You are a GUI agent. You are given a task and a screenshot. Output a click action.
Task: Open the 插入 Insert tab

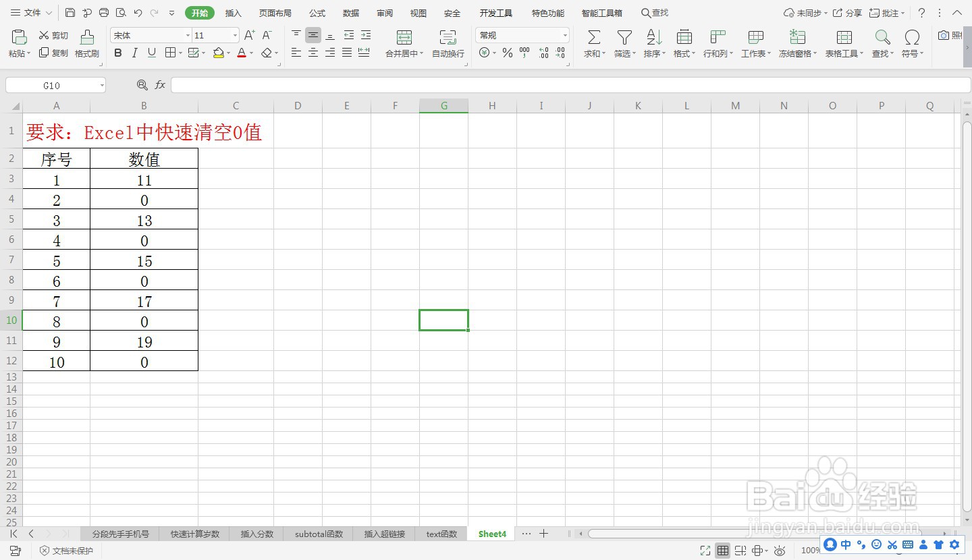(234, 13)
